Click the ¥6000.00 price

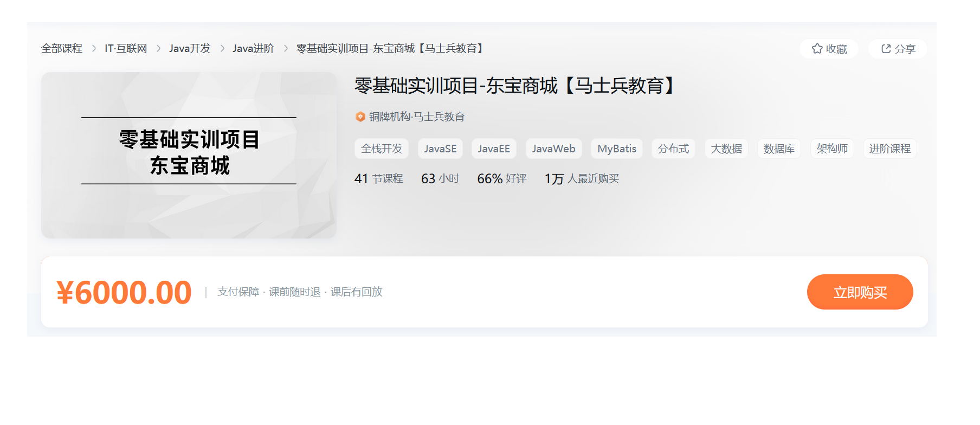point(124,292)
